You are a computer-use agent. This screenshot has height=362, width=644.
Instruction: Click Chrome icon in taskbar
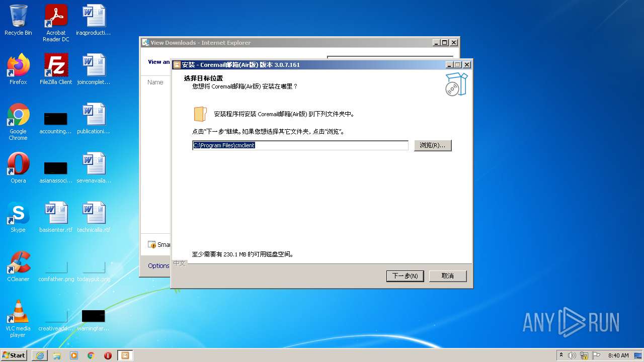(x=91, y=355)
